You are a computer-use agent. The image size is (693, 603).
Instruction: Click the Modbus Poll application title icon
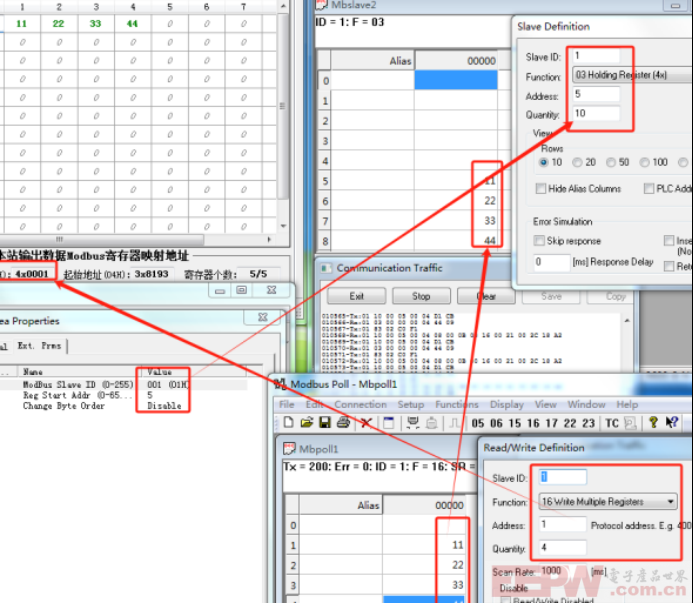click(280, 384)
